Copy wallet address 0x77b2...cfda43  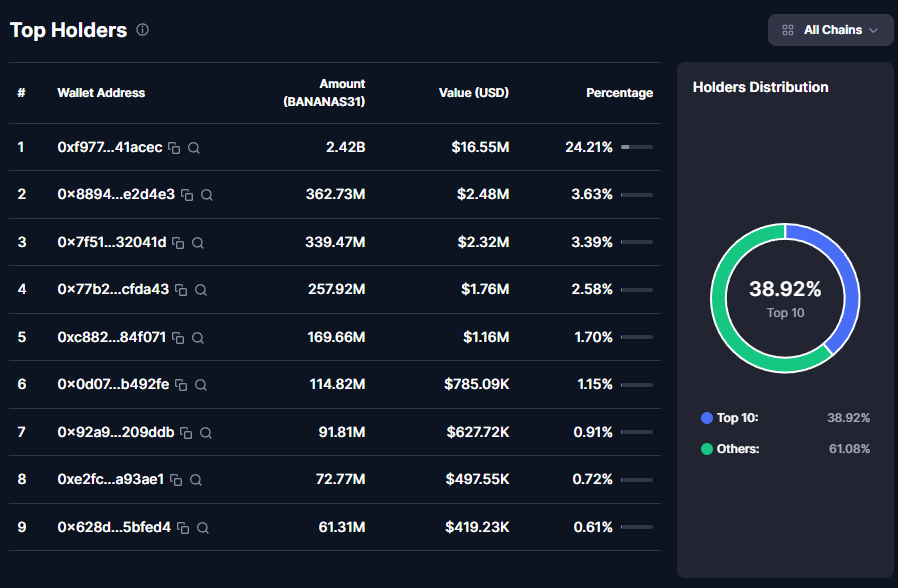pos(181,290)
